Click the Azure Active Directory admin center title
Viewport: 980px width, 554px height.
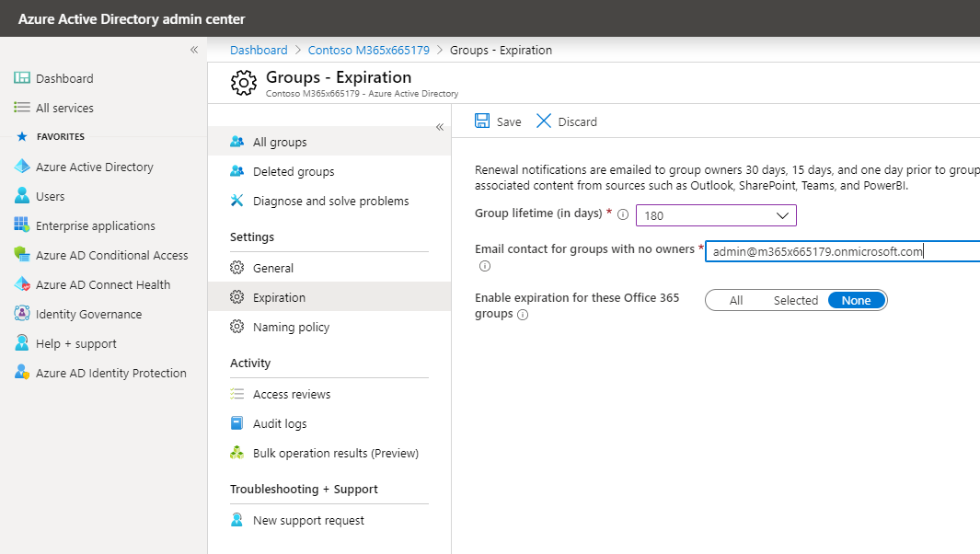[x=132, y=18]
